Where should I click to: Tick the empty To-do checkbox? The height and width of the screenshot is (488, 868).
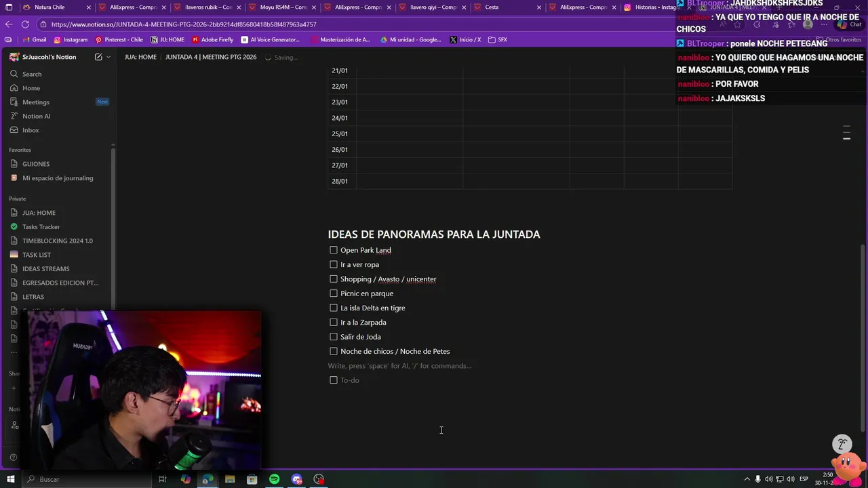tap(334, 380)
